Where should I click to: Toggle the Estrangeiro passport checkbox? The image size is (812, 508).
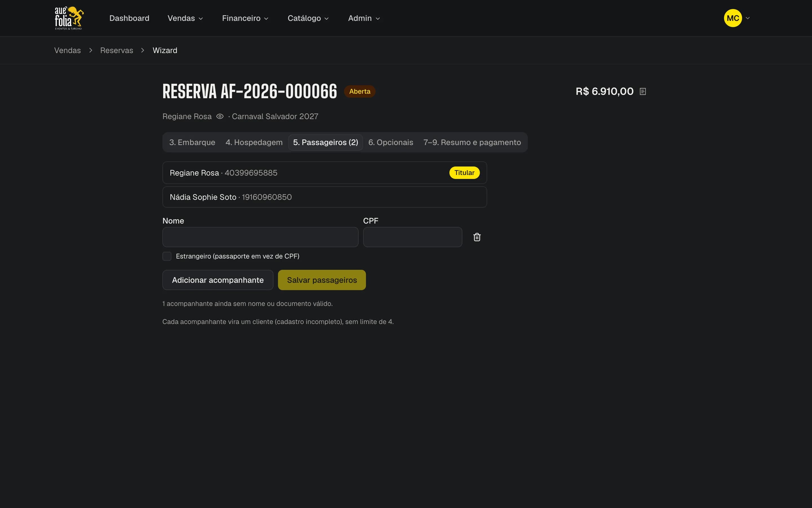tap(167, 256)
